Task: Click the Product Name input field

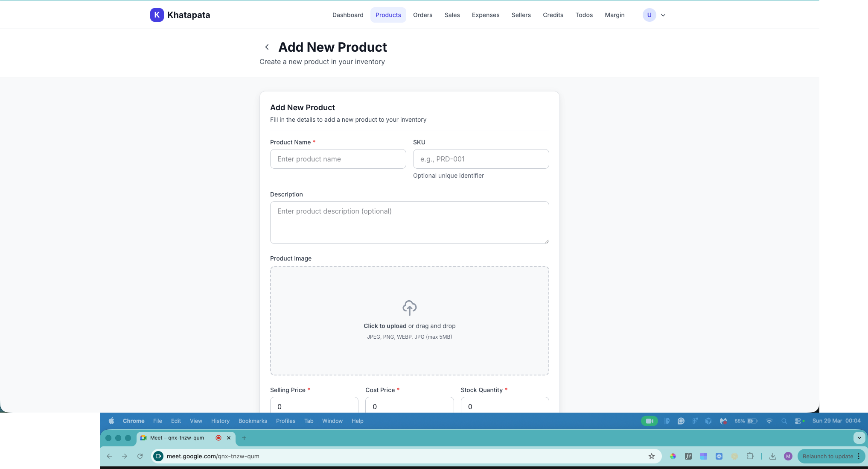Action: coord(338,159)
